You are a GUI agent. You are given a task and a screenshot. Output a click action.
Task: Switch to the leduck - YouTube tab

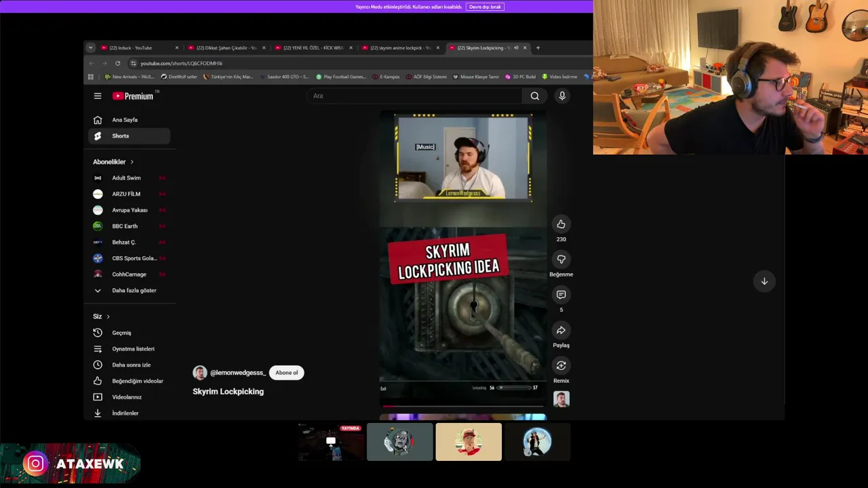coord(139,47)
